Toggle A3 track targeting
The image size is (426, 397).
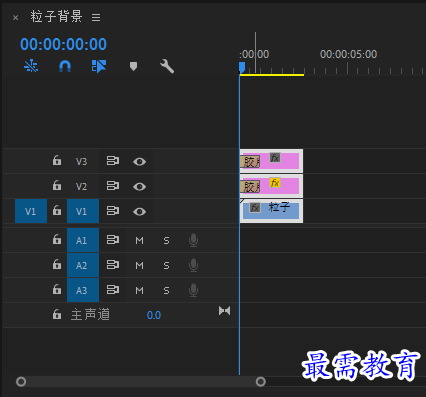83,290
